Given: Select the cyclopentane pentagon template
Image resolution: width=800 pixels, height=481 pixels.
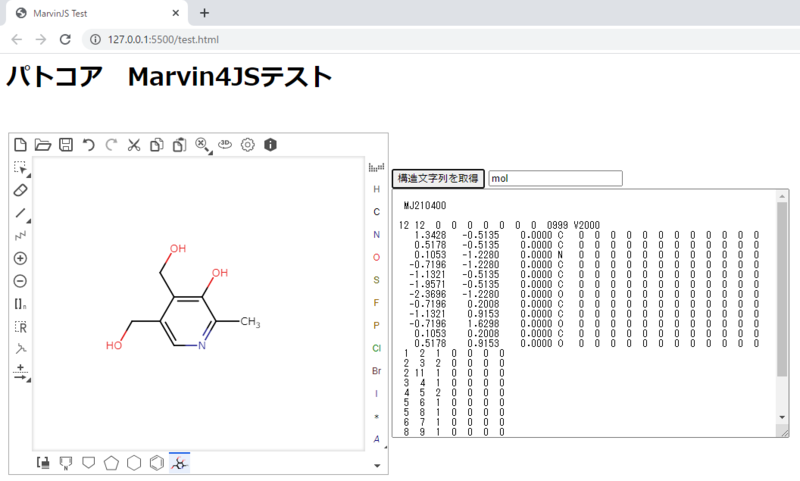Looking at the screenshot, I should (111, 463).
